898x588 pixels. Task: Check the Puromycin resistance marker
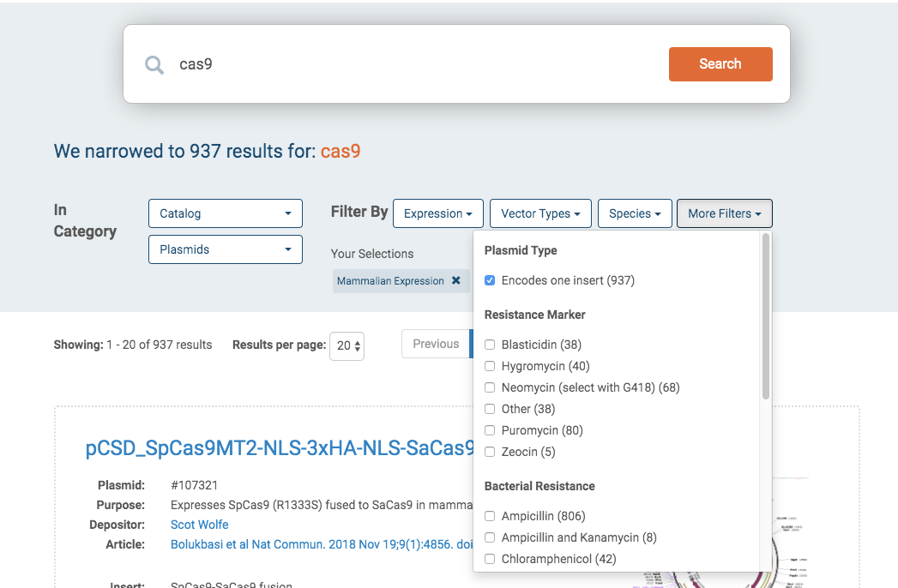(x=490, y=430)
